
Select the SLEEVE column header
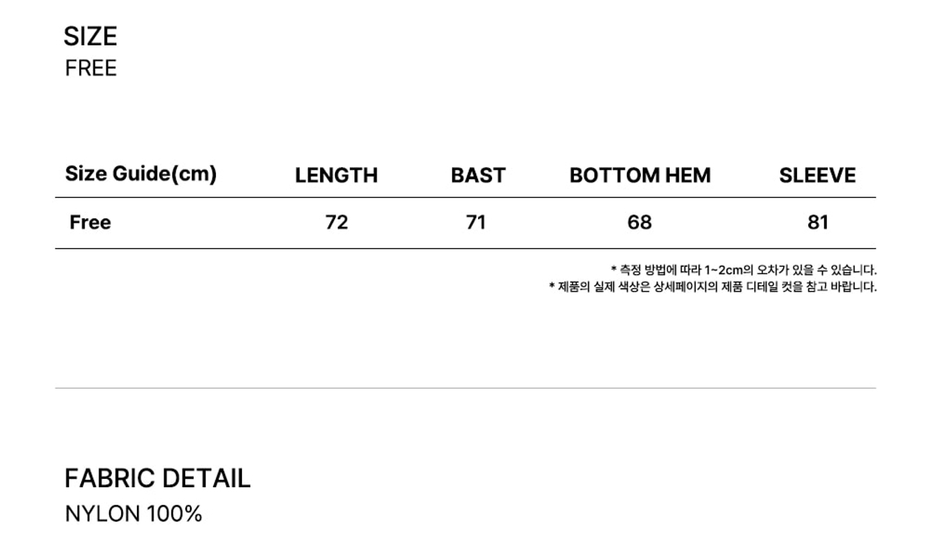pyautogui.click(x=817, y=175)
